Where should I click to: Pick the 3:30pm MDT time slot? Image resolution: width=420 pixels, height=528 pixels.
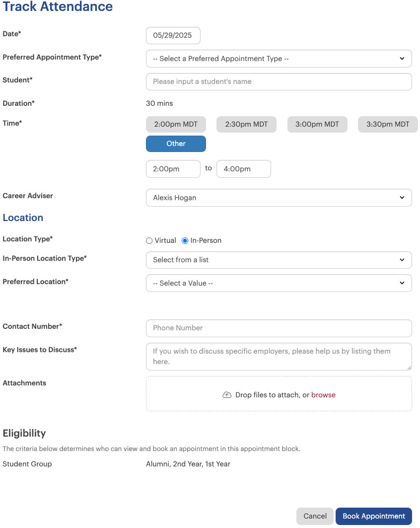pyautogui.click(x=388, y=124)
